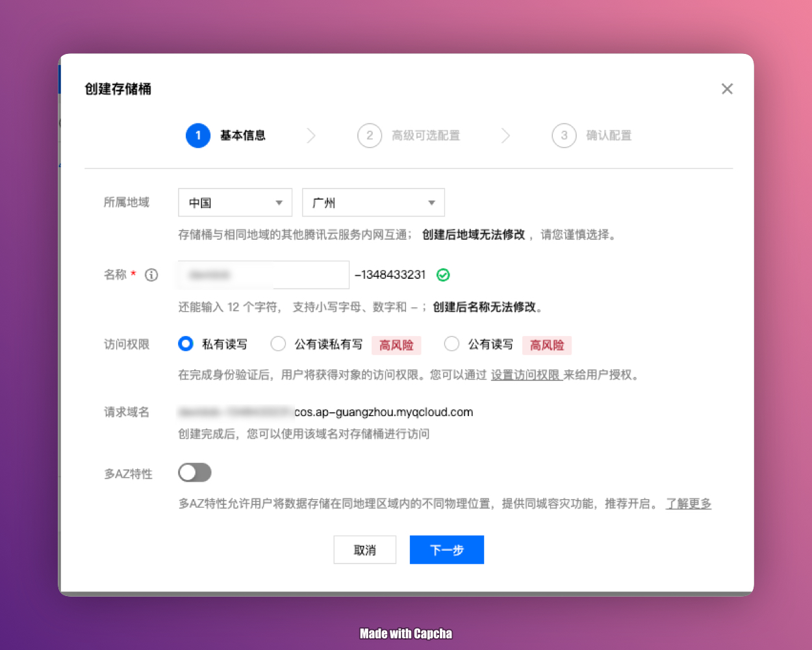The height and width of the screenshot is (650, 812).
Task: Click the info icon next to 名称
Action: click(151, 275)
